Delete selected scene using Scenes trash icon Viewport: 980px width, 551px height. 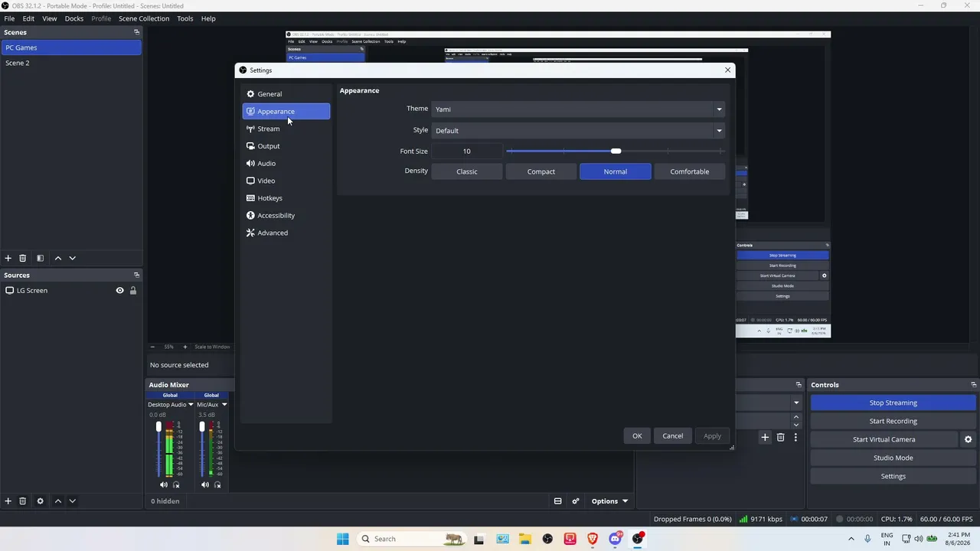[x=23, y=258]
